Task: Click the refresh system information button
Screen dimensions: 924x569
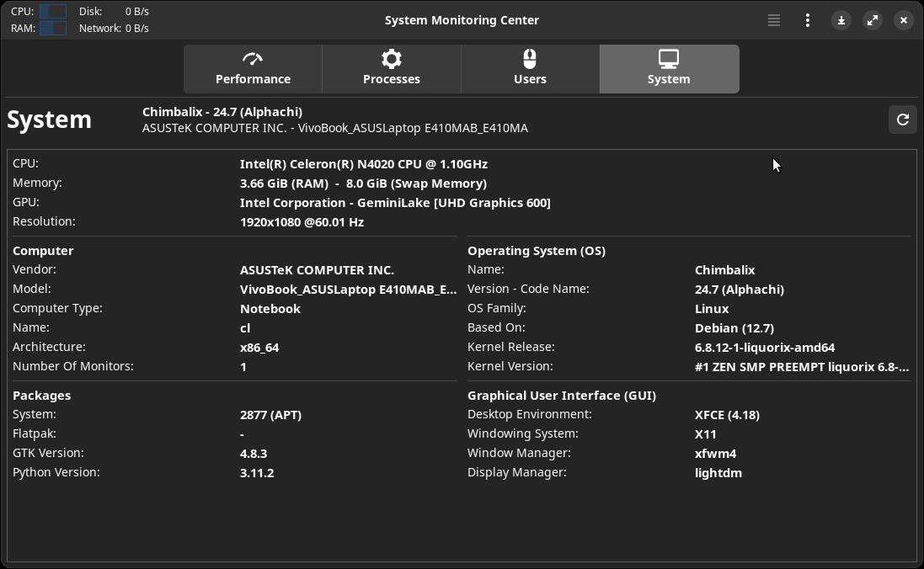Action: pos(903,120)
